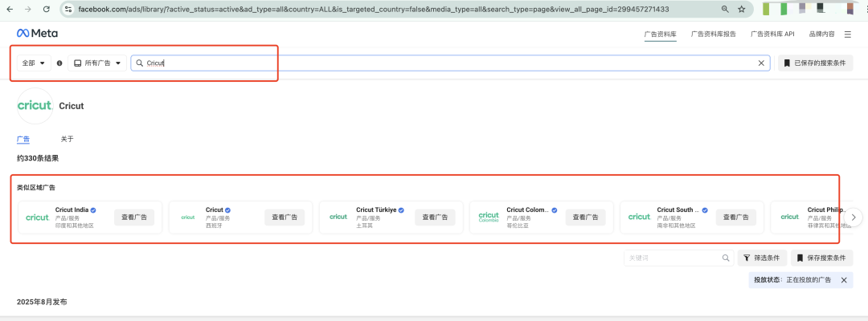
Task: Open the 品牌内容 tab
Action: coord(821,35)
